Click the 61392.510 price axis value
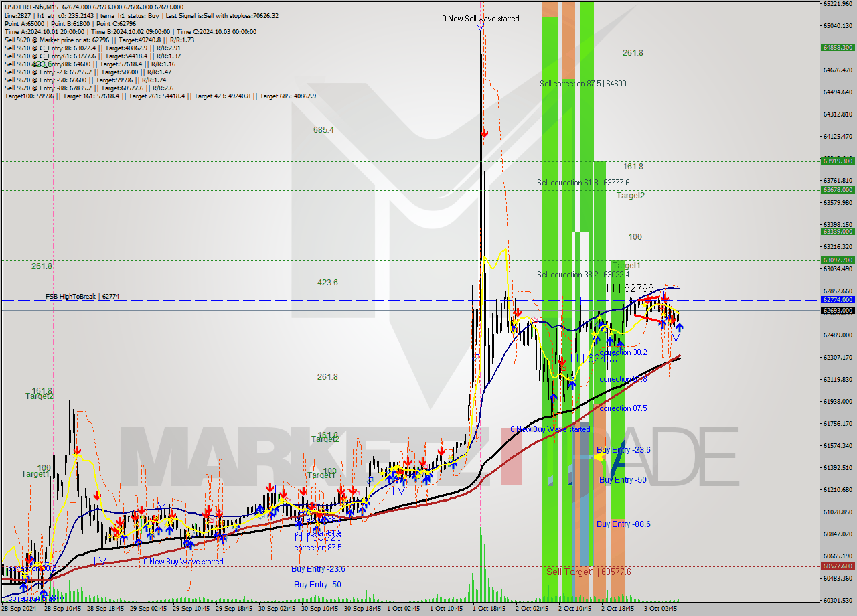This screenshot has width=857, height=616. click(x=837, y=467)
